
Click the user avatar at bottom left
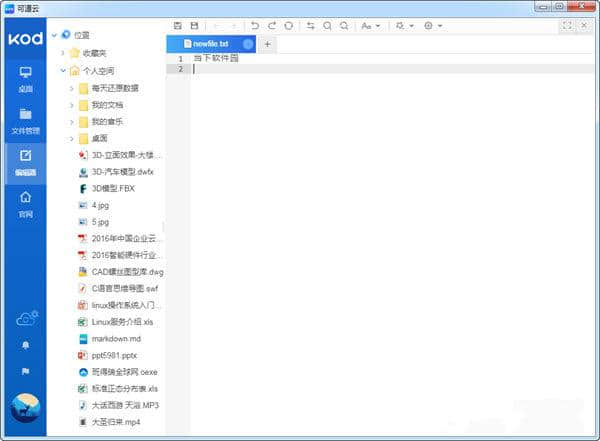click(x=25, y=407)
